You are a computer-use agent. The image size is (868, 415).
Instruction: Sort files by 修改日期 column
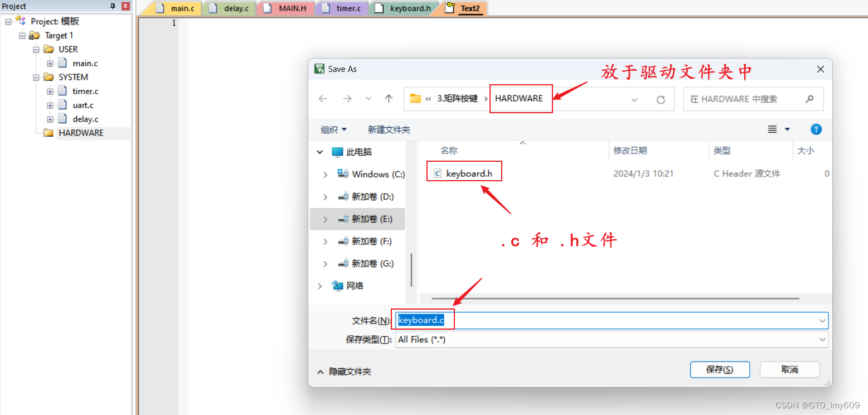(x=630, y=151)
